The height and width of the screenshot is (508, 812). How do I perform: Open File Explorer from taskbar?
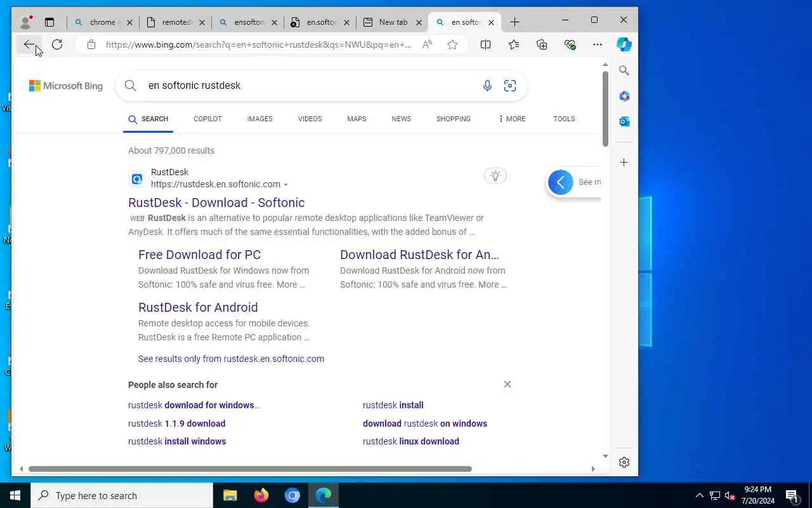(230, 495)
